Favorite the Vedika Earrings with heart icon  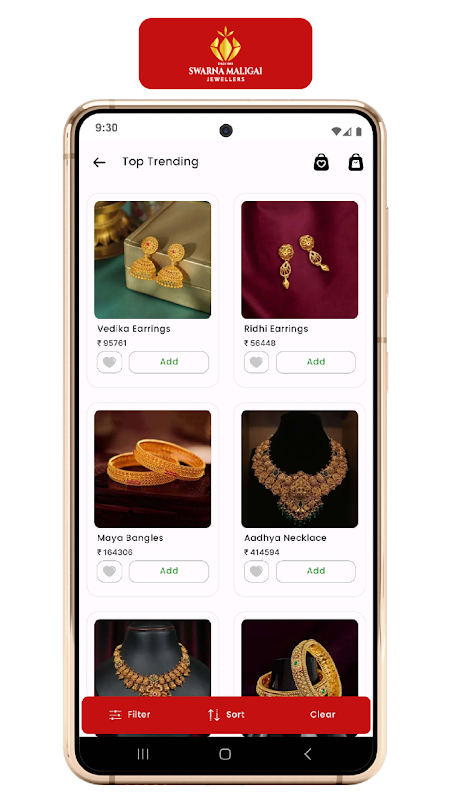(x=110, y=362)
